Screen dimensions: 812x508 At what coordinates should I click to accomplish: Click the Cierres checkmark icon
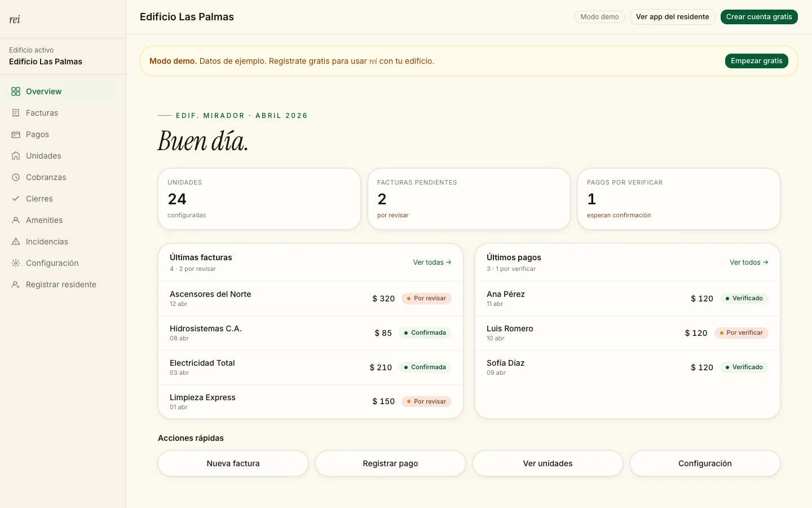(x=16, y=199)
